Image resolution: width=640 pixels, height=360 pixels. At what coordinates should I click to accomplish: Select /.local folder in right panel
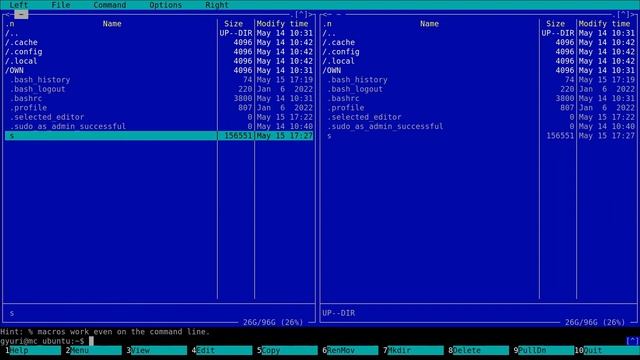(x=430, y=61)
